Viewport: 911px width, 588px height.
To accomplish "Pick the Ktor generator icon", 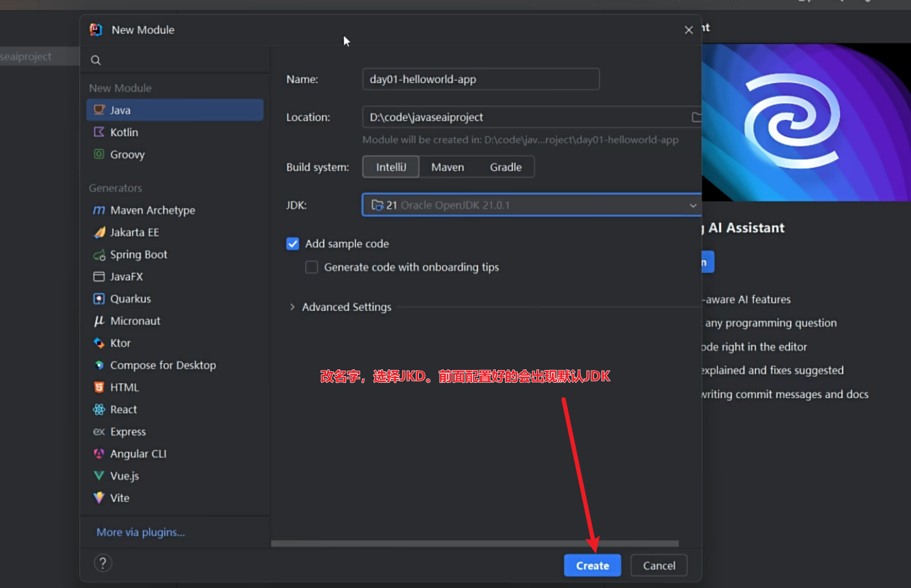I will tap(99, 343).
